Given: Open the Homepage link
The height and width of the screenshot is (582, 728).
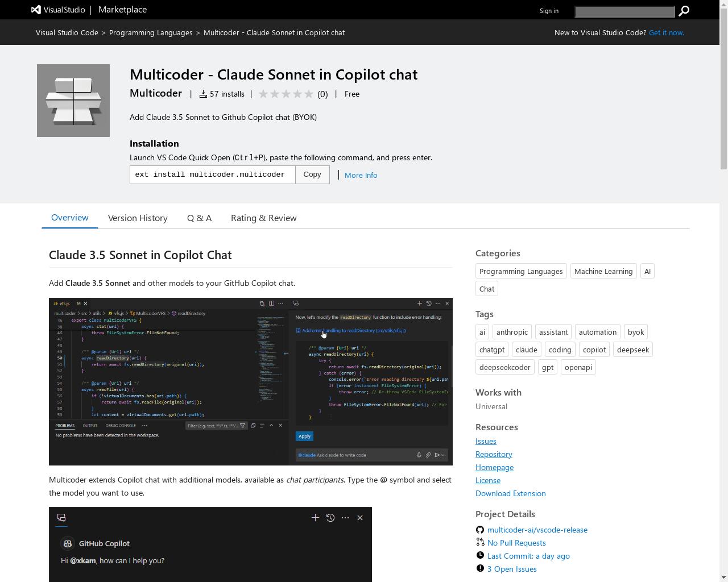Looking at the screenshot, I should [x=494, y=467].
